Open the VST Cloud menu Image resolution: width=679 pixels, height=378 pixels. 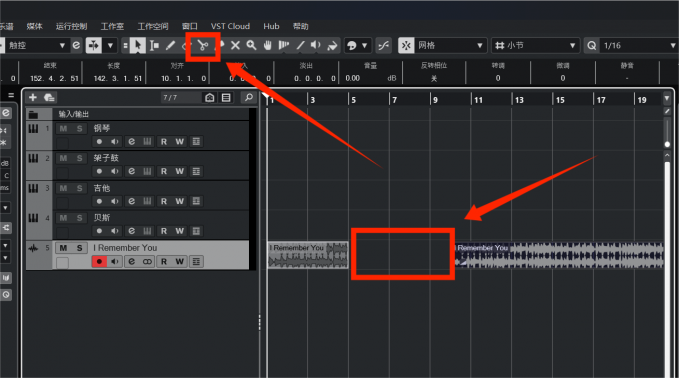click(230, 26)
